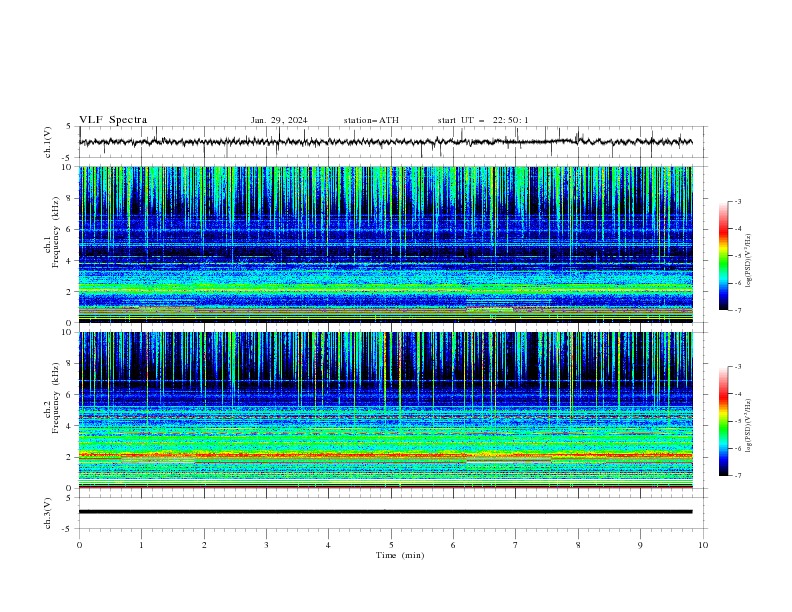Click ch.1 frequency tick label "2"

(x=71, y=292)
